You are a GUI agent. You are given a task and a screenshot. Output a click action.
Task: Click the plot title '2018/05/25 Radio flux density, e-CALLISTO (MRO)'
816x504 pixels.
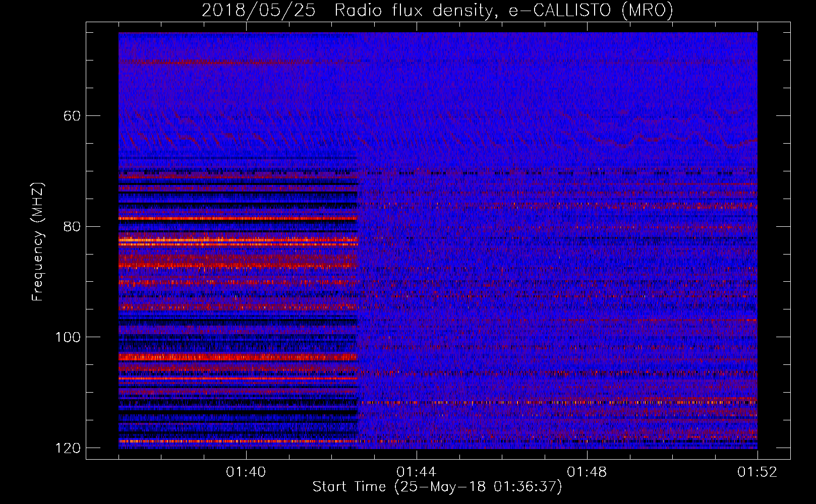point(437,10)
